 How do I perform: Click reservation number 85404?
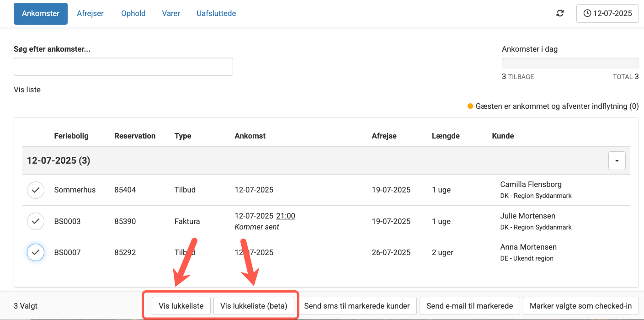click(125, 190)
